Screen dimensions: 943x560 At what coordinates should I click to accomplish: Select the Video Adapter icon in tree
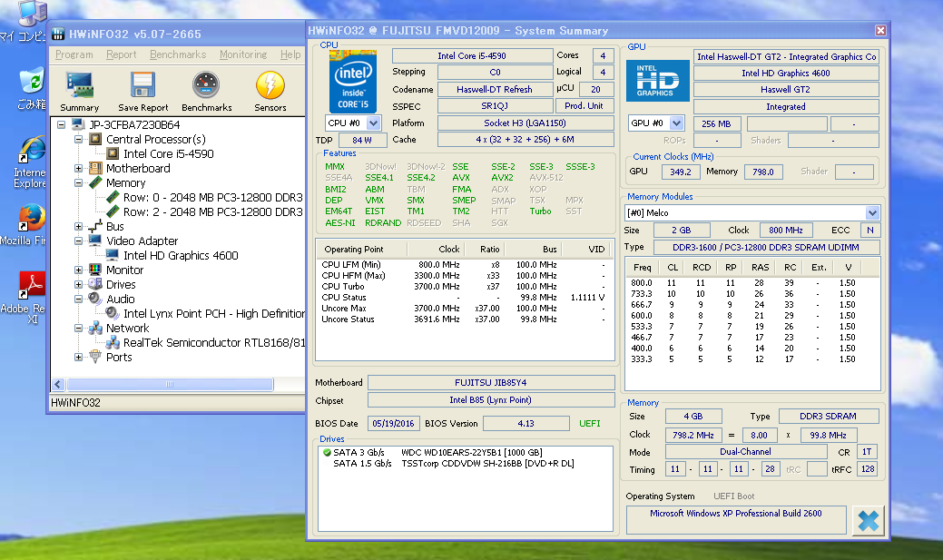[95, 241]
